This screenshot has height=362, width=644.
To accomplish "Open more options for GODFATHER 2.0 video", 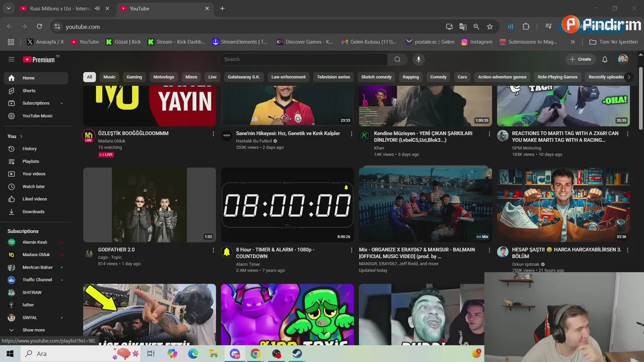I will (213, 250).
